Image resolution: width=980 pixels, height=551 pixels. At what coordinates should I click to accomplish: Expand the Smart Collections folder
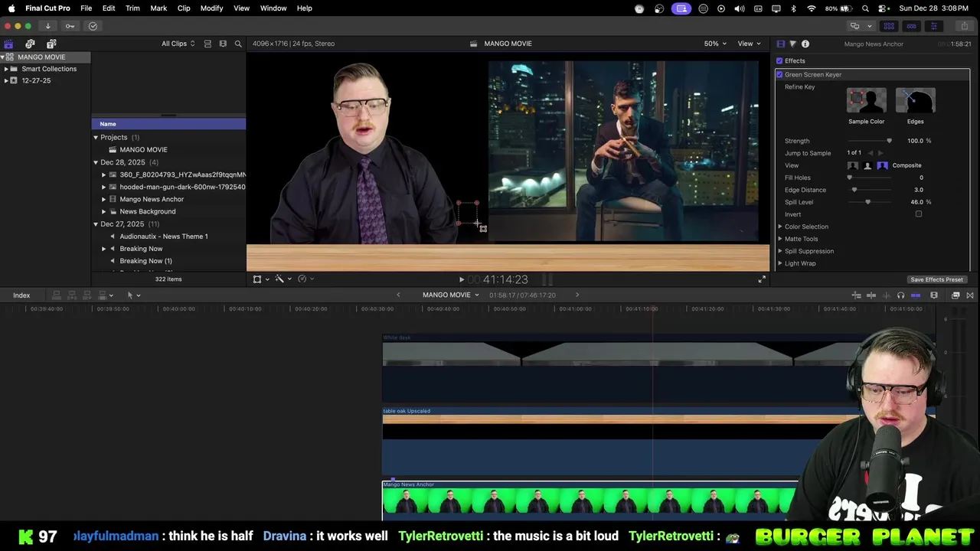point(6,69)
